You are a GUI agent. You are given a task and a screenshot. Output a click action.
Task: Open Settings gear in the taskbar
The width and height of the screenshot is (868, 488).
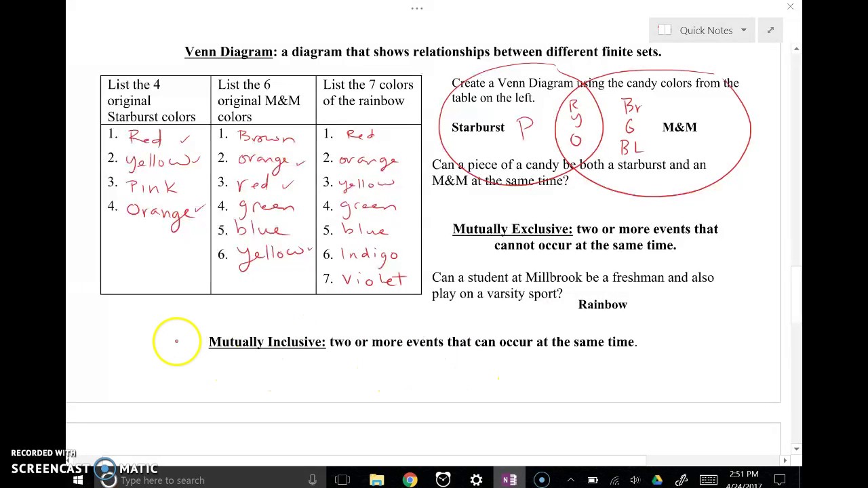pos(476,480)
